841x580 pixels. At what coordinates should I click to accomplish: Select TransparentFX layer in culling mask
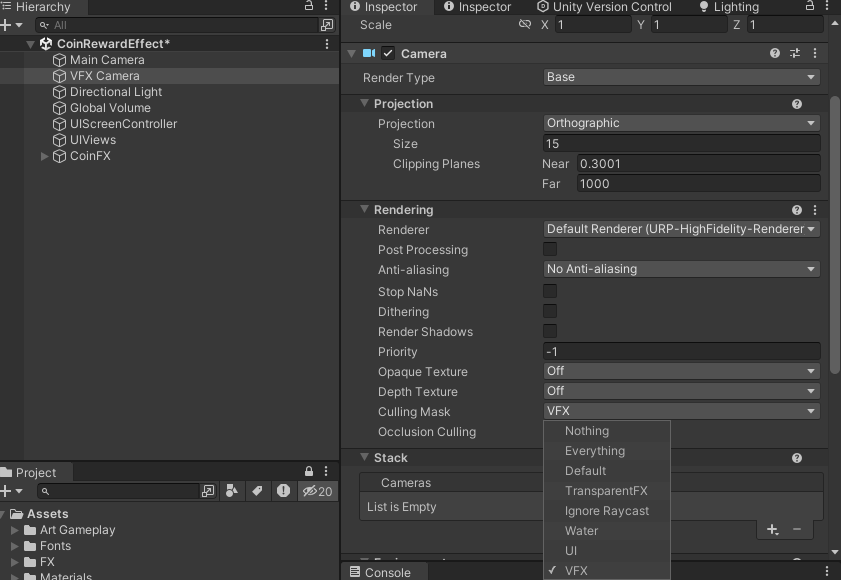click(x=607, y=491)
